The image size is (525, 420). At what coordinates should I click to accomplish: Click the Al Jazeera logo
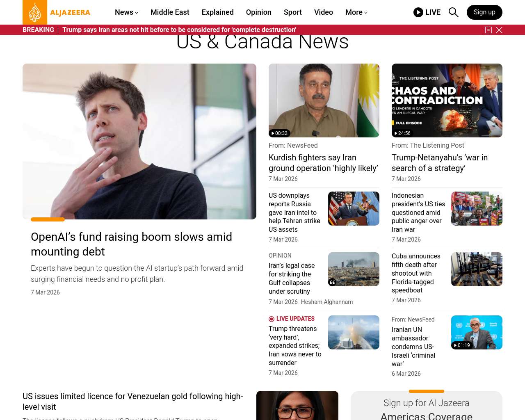(56, 12)
